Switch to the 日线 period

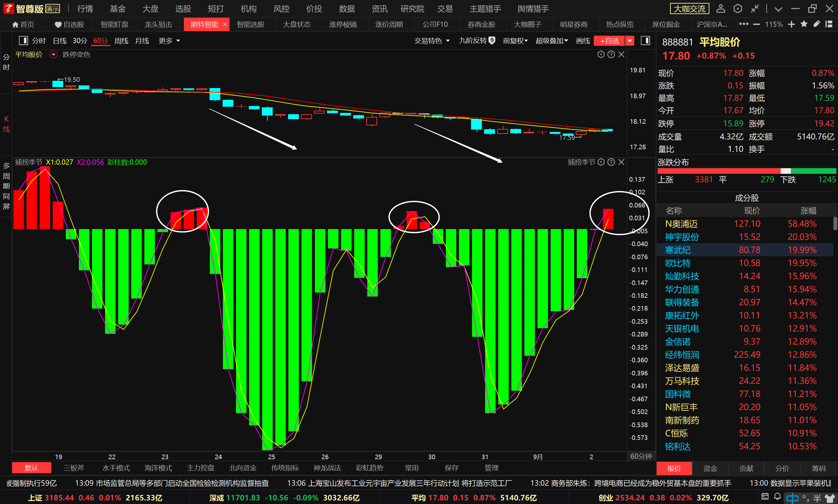pyautogui.click(x=60, y=41)
